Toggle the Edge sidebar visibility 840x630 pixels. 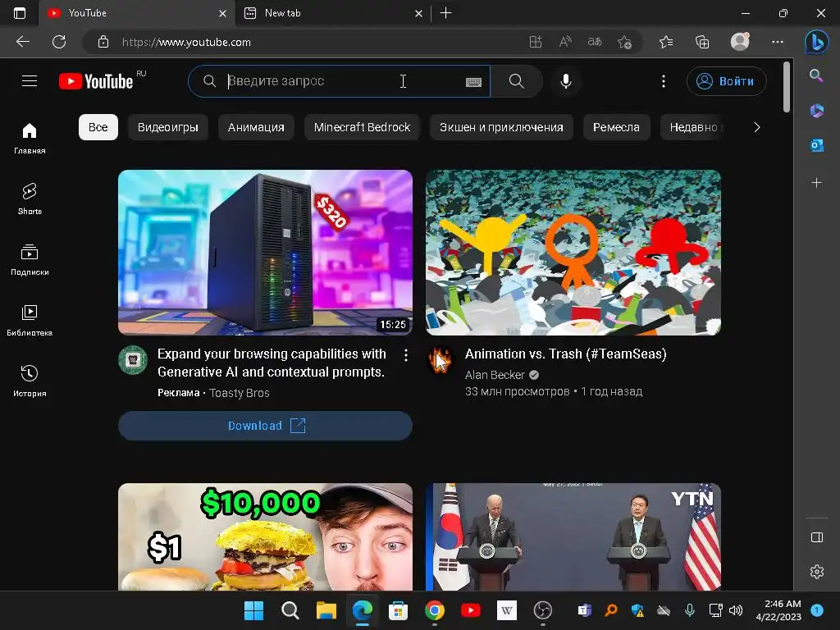[x=816, y=537]
